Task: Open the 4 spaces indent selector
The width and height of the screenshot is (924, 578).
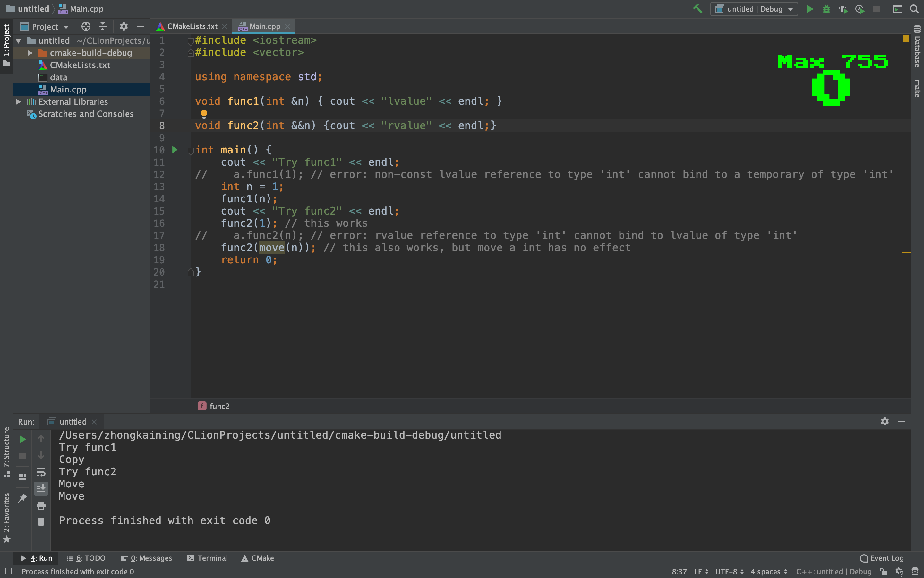Action: [x=769, y=571]
